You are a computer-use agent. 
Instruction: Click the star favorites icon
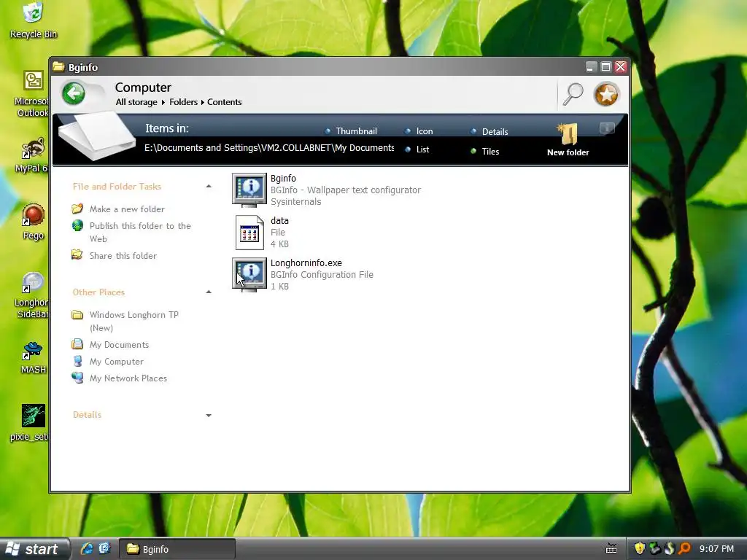(606, 94)
